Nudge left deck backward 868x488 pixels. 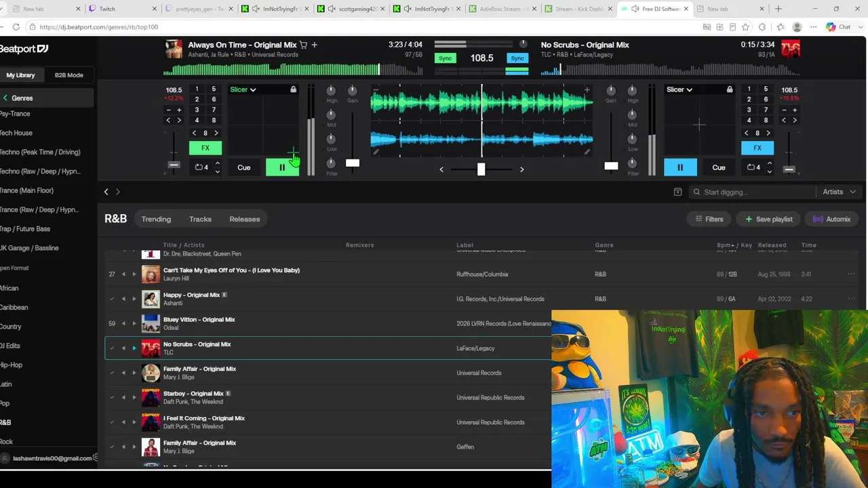(x=168, y=121)
